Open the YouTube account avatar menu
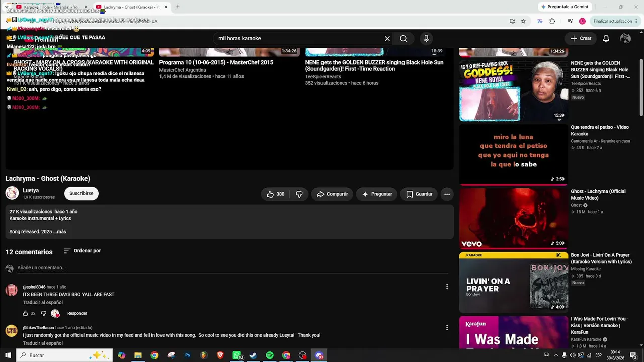The width and height of the screenshot is (644, 362). (x=625, y=39)
